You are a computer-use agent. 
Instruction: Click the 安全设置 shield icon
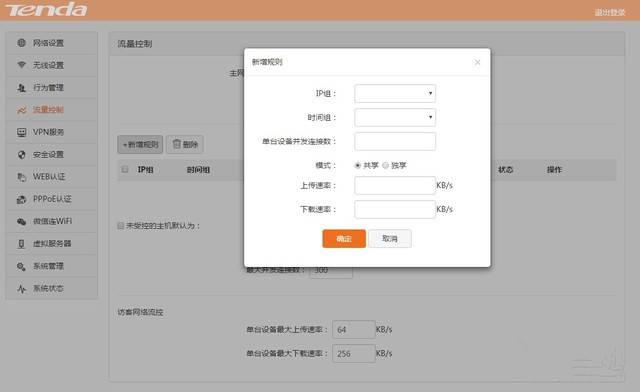point(22,154)
